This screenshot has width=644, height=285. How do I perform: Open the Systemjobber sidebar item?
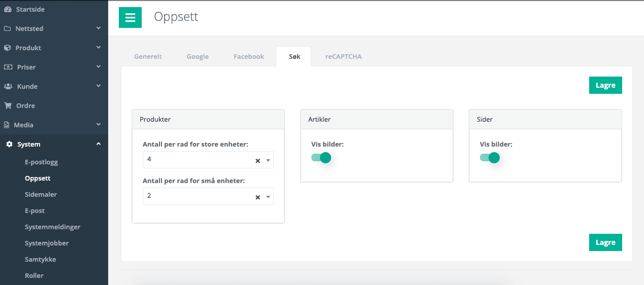(x=47, y=243)
